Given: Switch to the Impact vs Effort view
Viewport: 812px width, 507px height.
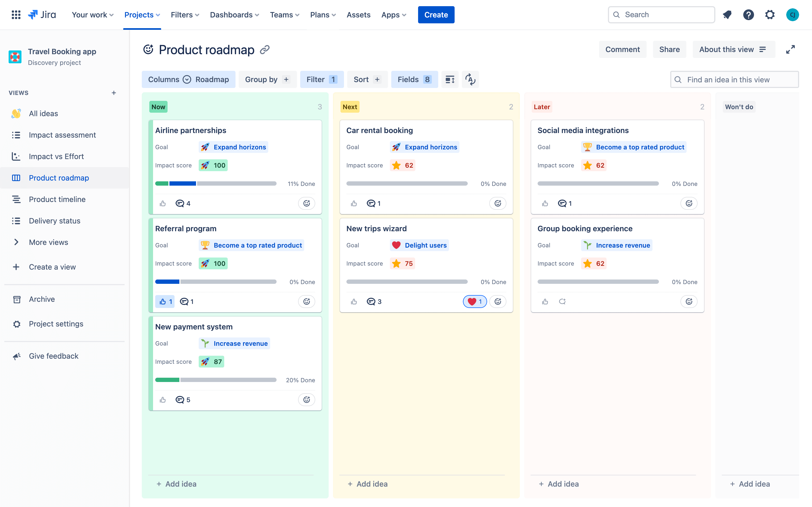Looking at the screenshot, I should click(56, 156).
